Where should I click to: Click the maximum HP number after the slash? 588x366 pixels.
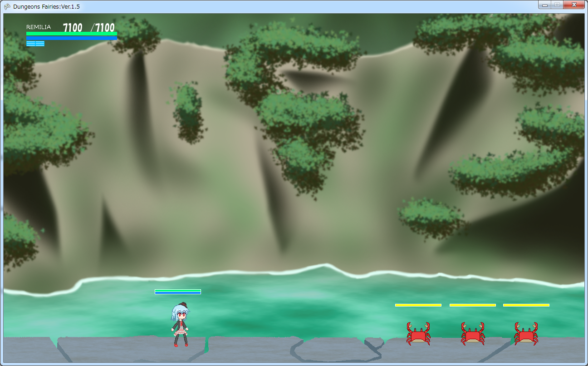pos(105,28)
